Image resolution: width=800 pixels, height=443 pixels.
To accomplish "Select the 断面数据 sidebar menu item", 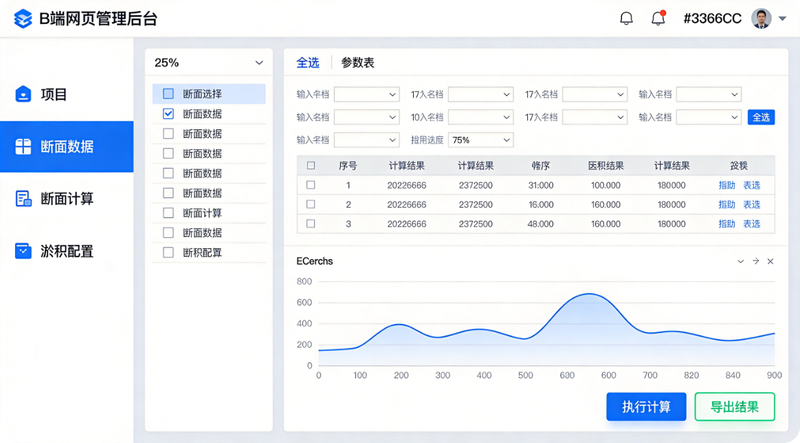I will (66, 146).
